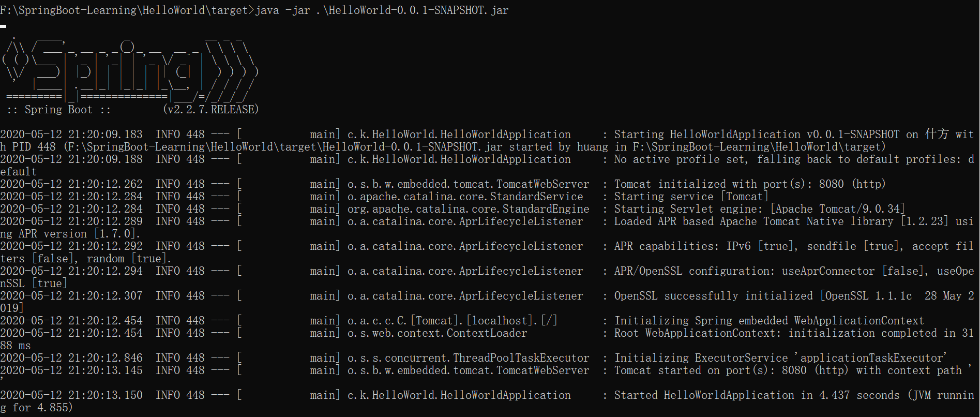The width and height of the screenshot is (980, 417).
Task: Click the v2.2.7.RELEASE version text
Action: [210, 110]
